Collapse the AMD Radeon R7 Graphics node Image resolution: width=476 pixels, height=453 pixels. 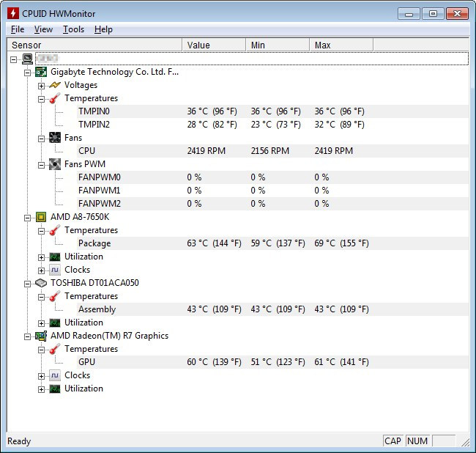click(27, 336)
